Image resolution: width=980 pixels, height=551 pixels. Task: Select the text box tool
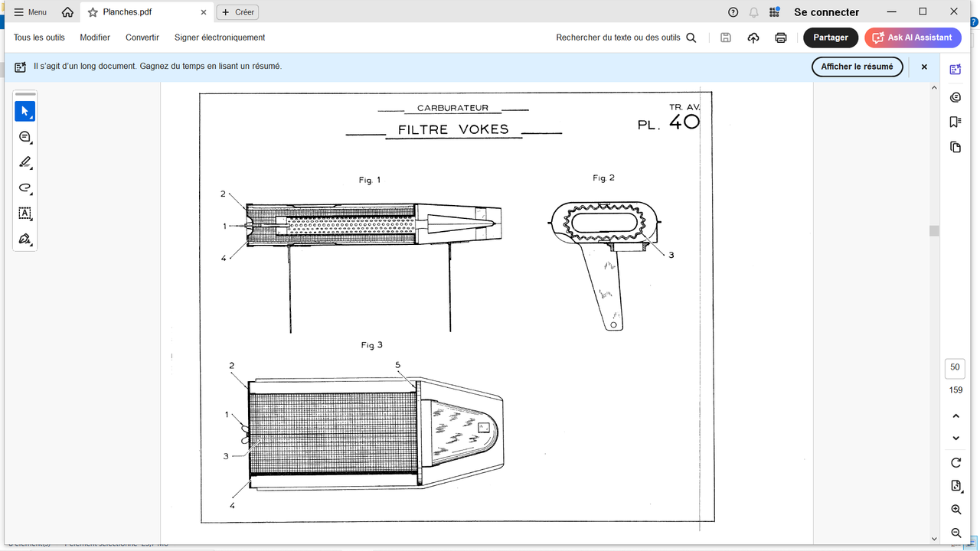pyautogui.click(x=24, y=214)
